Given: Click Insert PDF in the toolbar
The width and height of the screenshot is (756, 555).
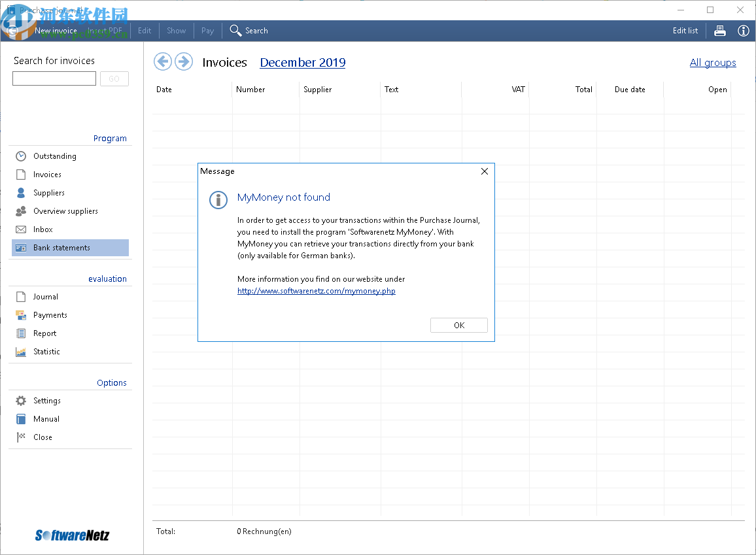Looking at the screenshot, I should click(105, 31).
